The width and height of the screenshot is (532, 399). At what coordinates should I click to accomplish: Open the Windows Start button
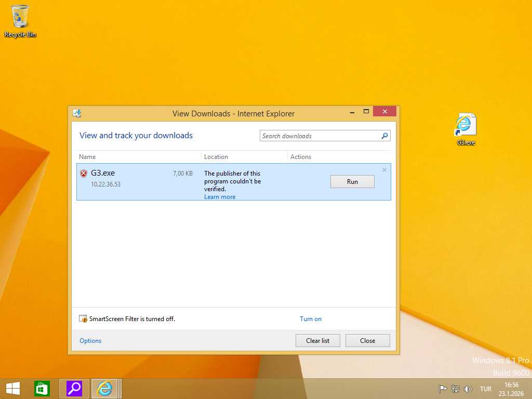tap(13, 389)
